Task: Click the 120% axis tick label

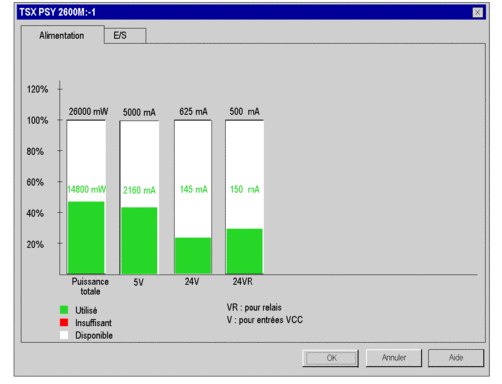Action: pyautogui.click(x=37, y=89)
